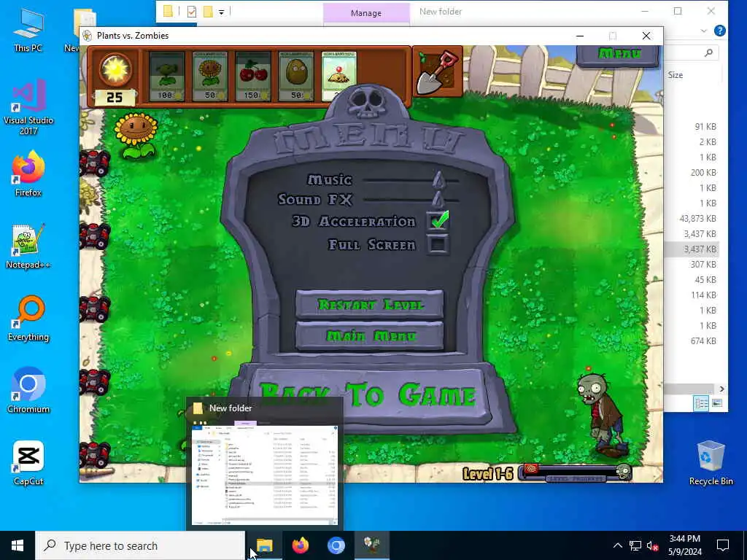Click the network tray icon

635,545
